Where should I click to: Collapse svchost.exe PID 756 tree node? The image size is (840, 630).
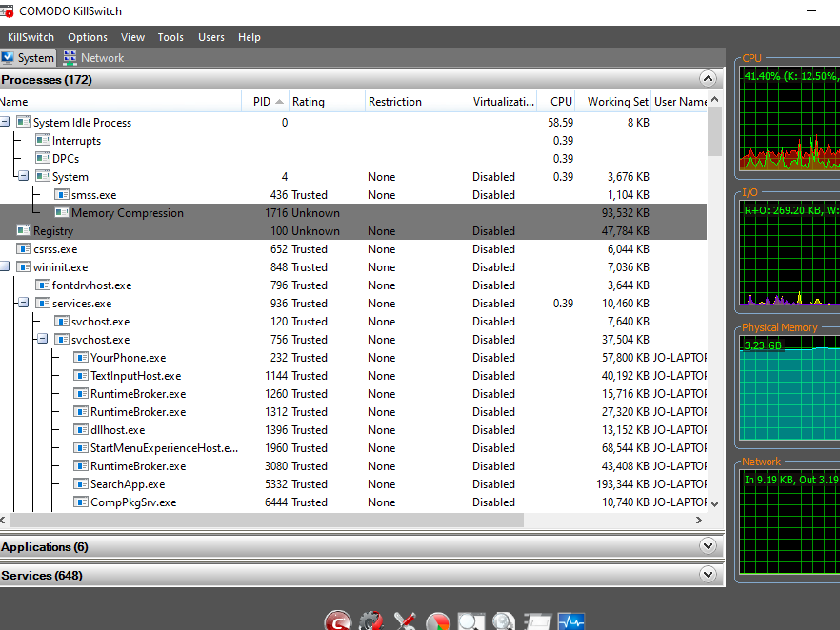click(42, 339)
